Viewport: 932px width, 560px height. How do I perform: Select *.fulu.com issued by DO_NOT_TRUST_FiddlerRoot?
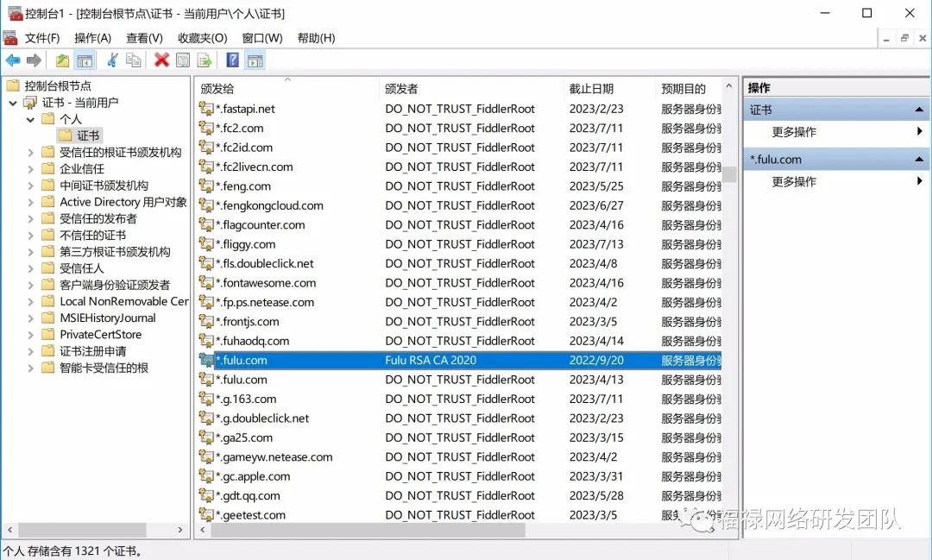(x=459, y=380)
